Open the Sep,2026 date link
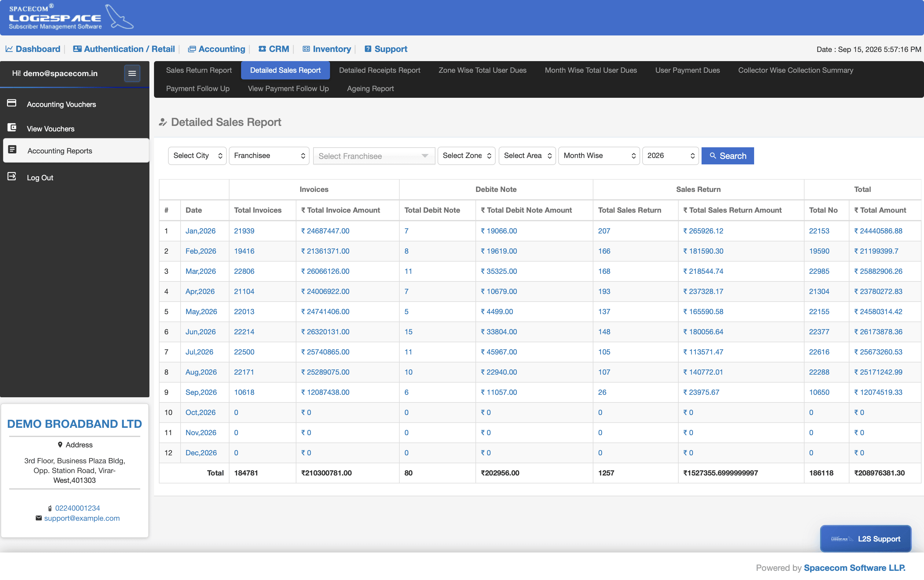 (x=201, y=392)
